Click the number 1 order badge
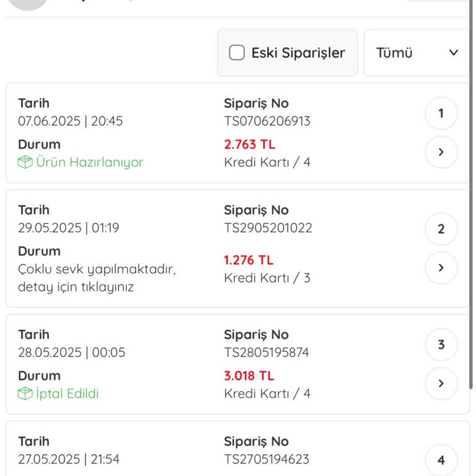Viewport: 476px width, 476px height. click(x=441, y=113)
